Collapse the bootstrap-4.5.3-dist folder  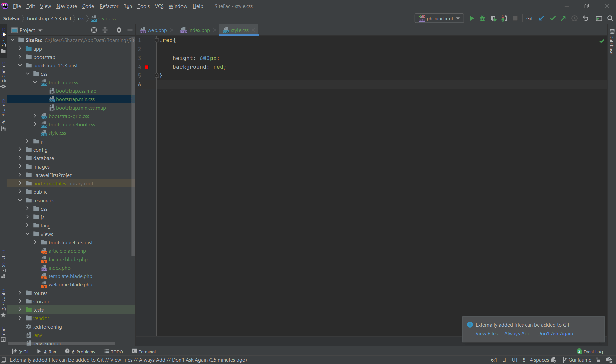pyautogui.click(x=20, y=65)
